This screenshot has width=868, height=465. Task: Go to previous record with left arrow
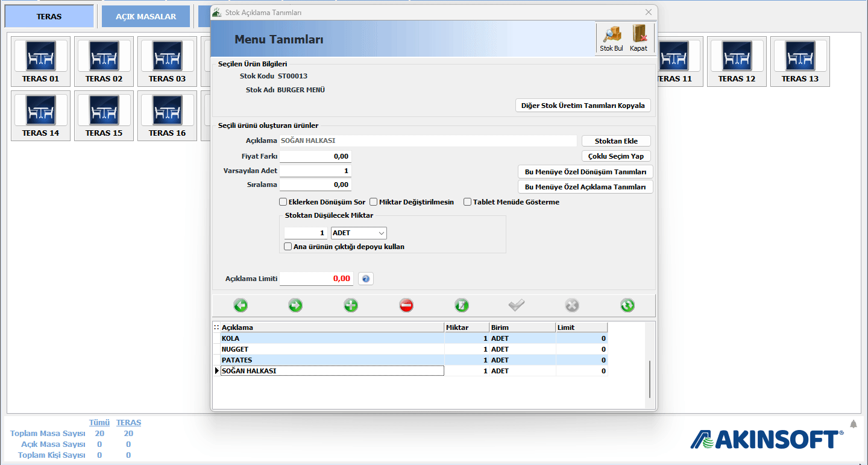pos(241,306)
